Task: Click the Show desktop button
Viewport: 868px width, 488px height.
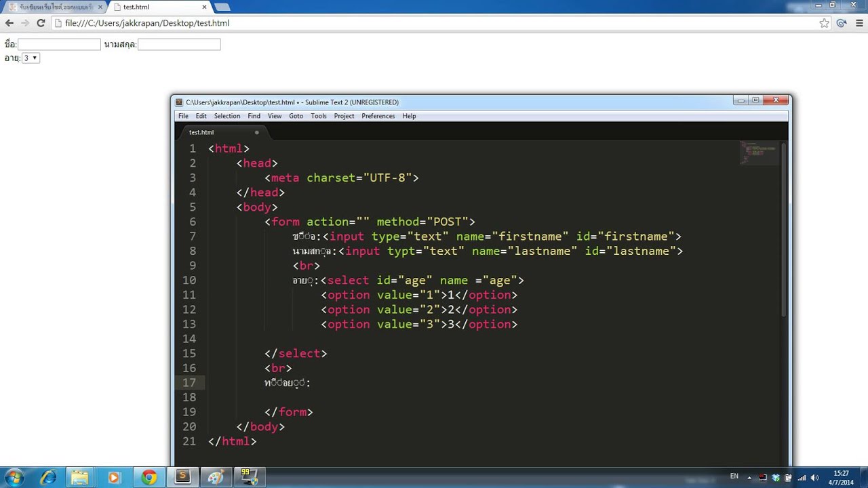Action: pos(864,477)
